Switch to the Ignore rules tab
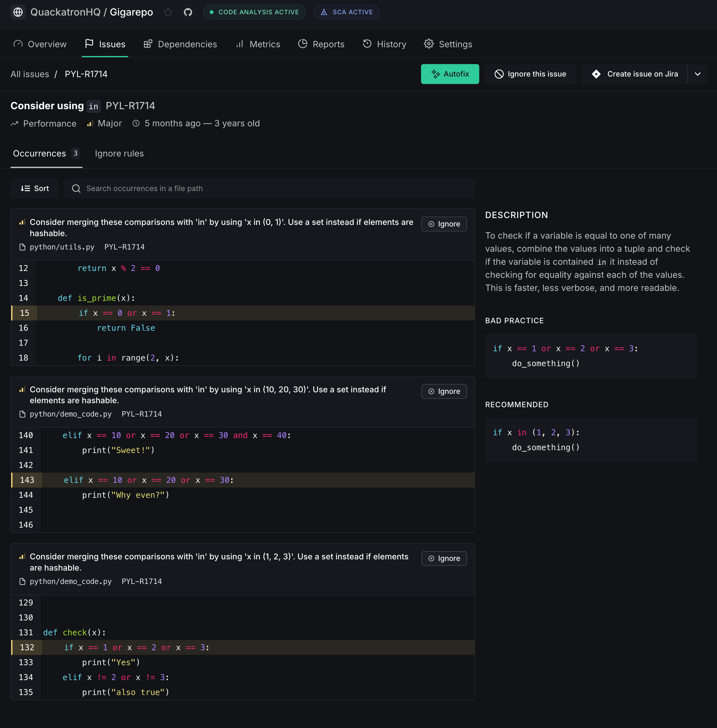Image resolution: width=717 pixels, height=728 pixels. coord(119,154)
